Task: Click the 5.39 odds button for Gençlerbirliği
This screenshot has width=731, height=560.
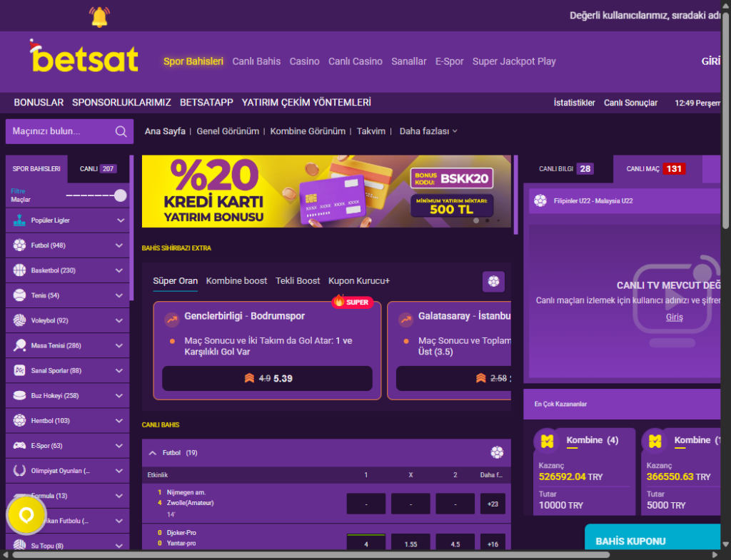Action: pyautogui.click(x=267, y=378)
